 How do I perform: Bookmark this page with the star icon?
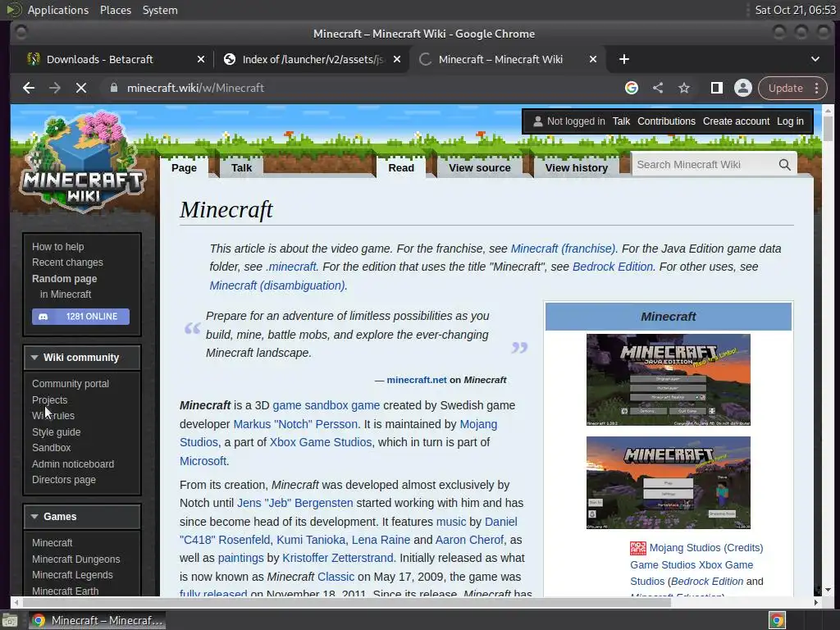click(684, 88)
